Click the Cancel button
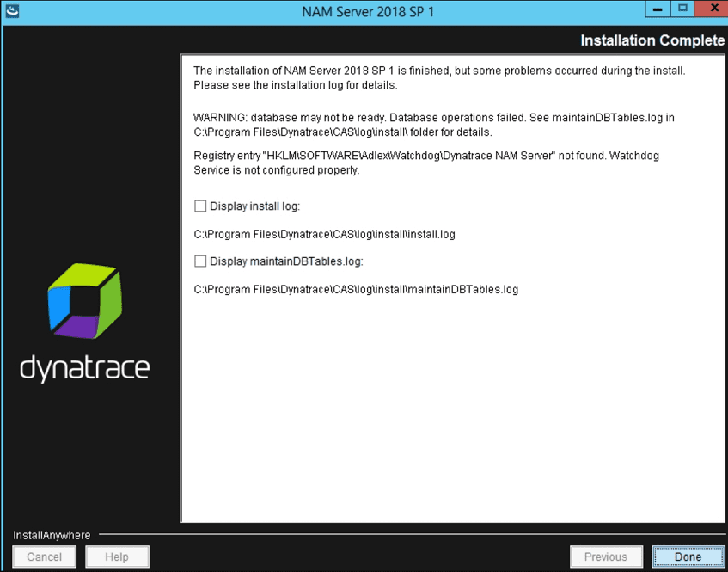The width and height of the screenshot is (728, 572). 44,557
